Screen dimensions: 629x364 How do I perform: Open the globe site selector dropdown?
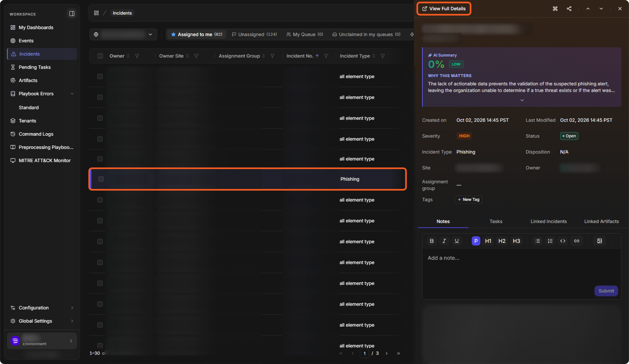pyautogui.click(x=123, y=34)
